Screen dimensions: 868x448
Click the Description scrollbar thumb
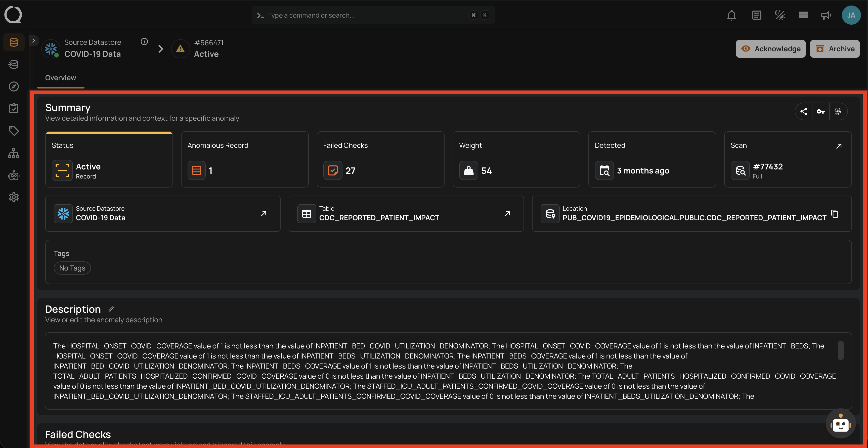841,351
